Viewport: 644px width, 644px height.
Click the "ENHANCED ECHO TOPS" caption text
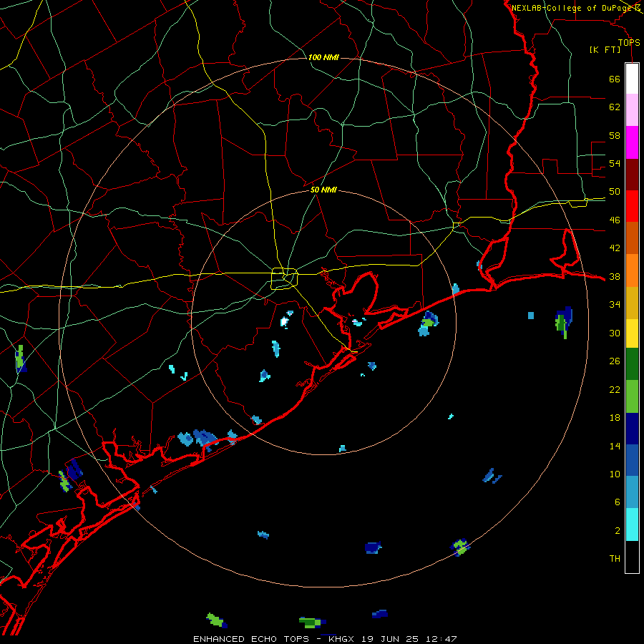(x=253, y=639)
